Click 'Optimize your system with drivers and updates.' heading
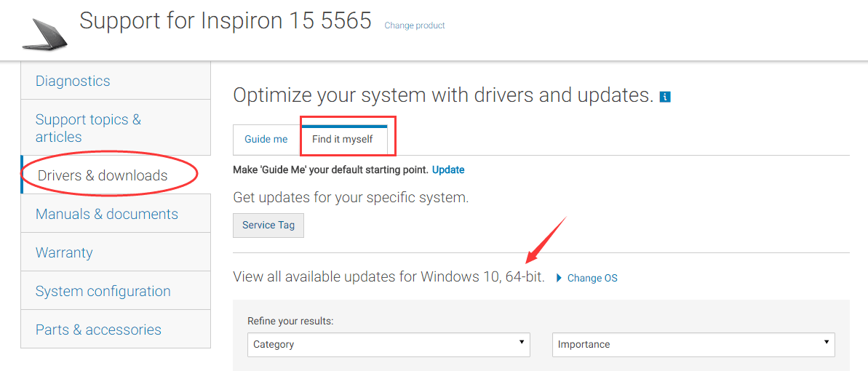 pos(444,95)
